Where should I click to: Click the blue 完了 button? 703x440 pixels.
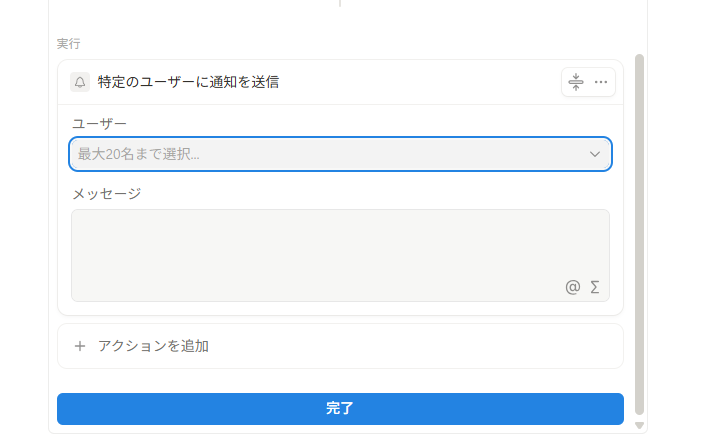coord(340,409)
